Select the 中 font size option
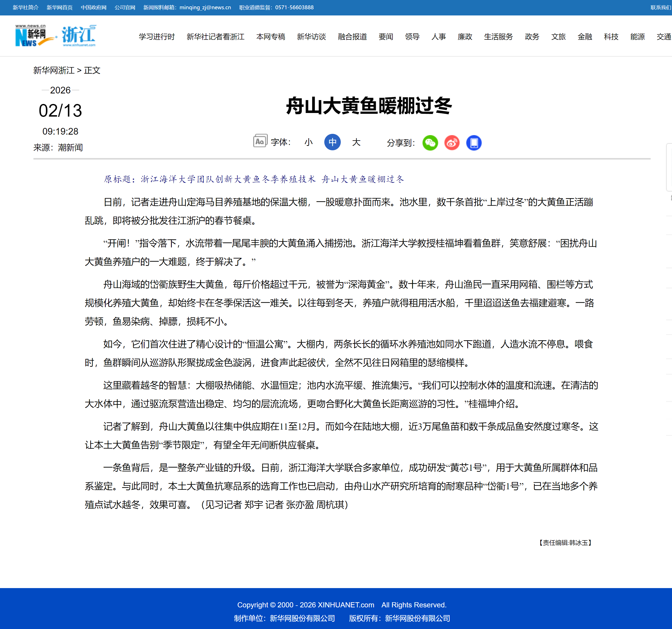The width and height of the screenshot is (672, 629). tap(332, 142)
